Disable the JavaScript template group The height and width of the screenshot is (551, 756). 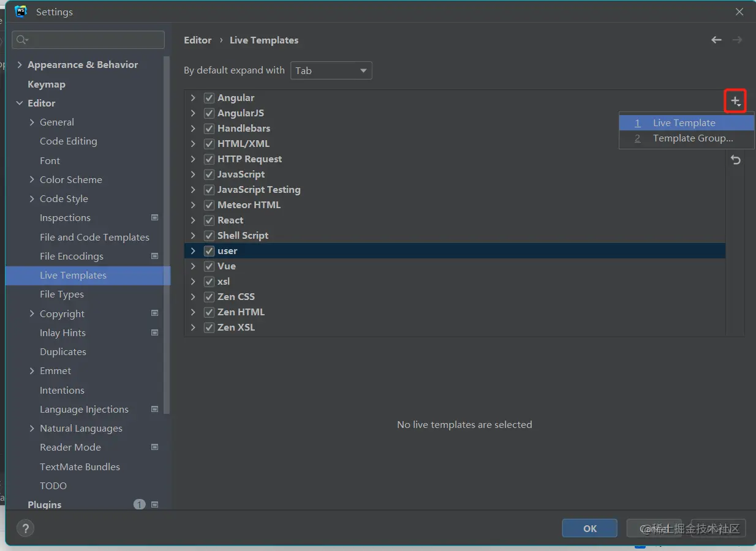point(209,174)
